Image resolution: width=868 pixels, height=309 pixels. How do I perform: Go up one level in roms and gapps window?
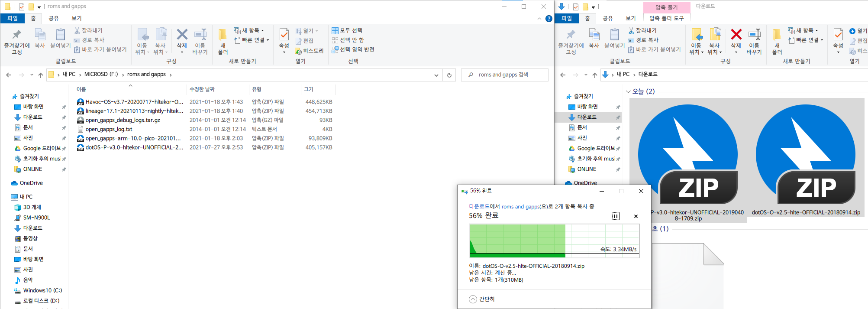pos(41,75)
